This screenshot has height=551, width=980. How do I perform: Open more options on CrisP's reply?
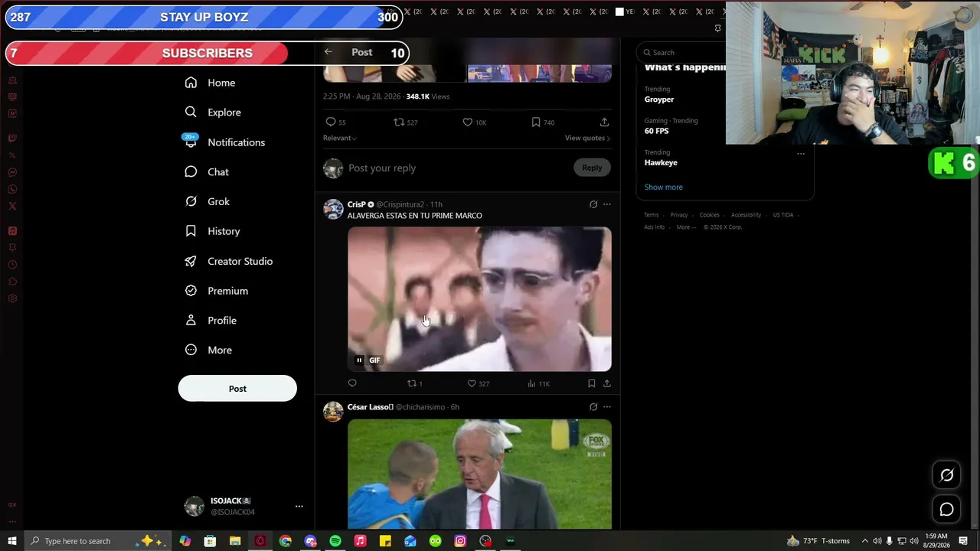[x=607, y=204]
